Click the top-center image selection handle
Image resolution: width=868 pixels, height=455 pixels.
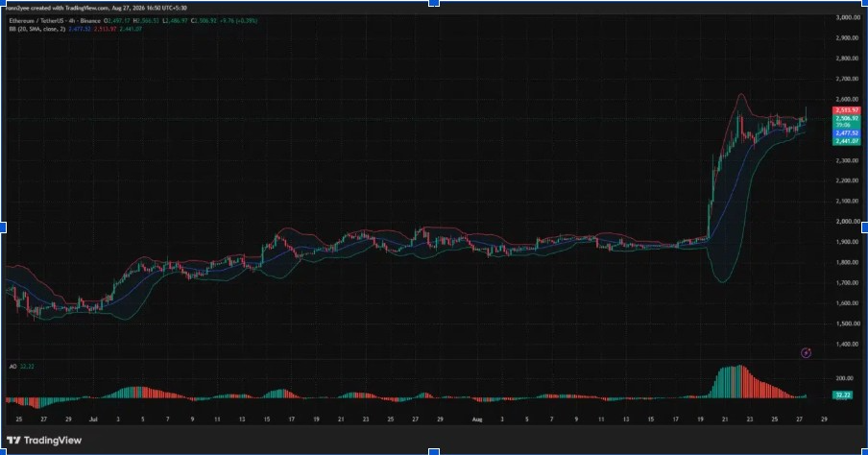tap(434, 3)
